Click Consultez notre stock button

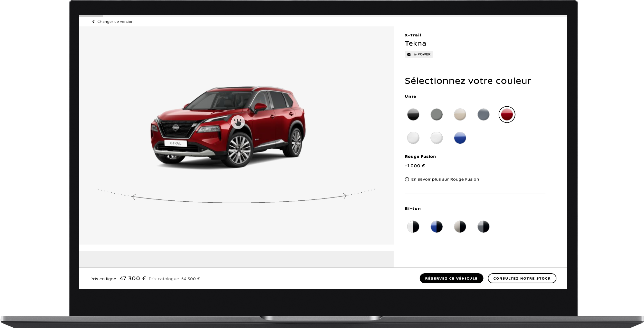click(522, 278)
